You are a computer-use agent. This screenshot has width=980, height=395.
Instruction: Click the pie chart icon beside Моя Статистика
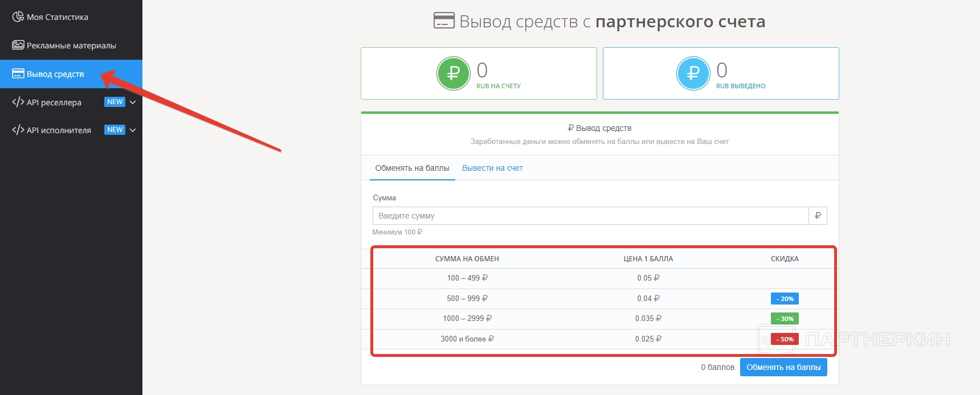point(18,17)
